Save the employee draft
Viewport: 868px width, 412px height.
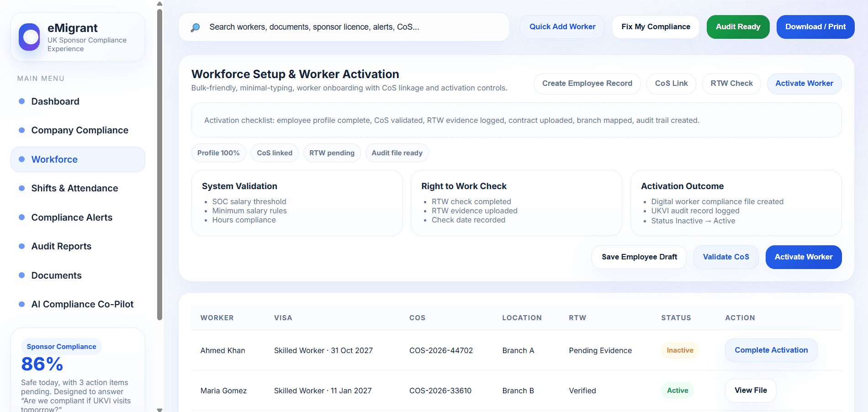pos(639,257)
